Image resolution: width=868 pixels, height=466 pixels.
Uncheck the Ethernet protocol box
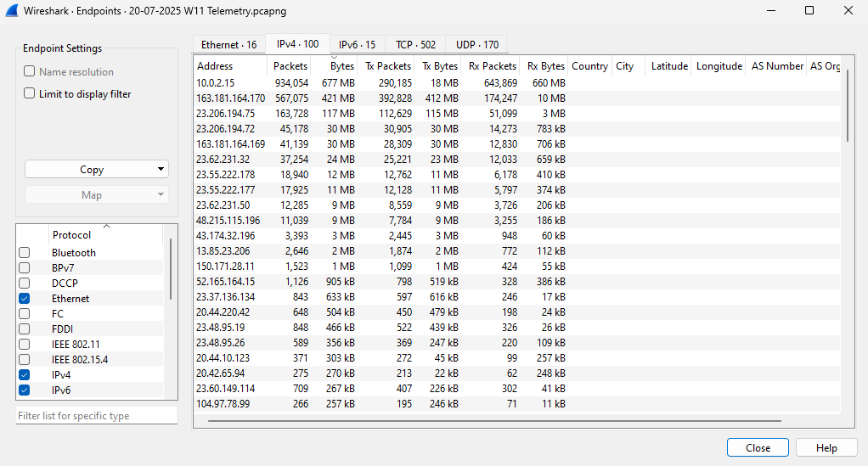click(25, 298)
